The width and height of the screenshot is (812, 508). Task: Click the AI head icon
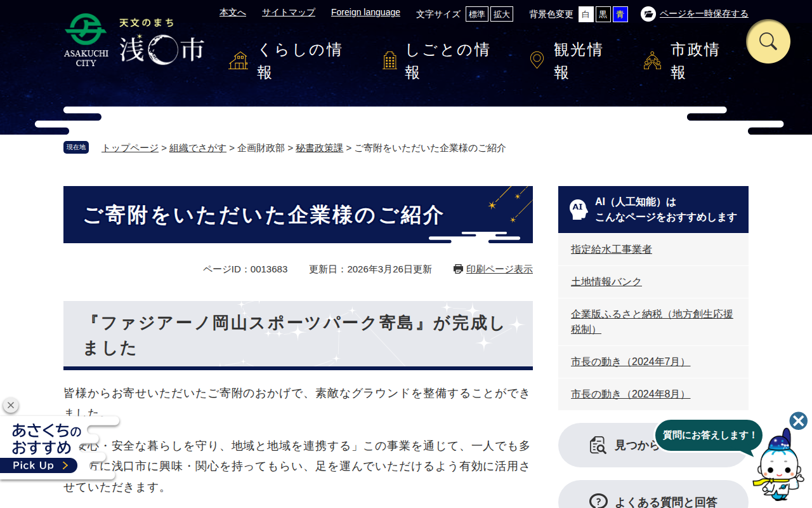tap(578, 210)
